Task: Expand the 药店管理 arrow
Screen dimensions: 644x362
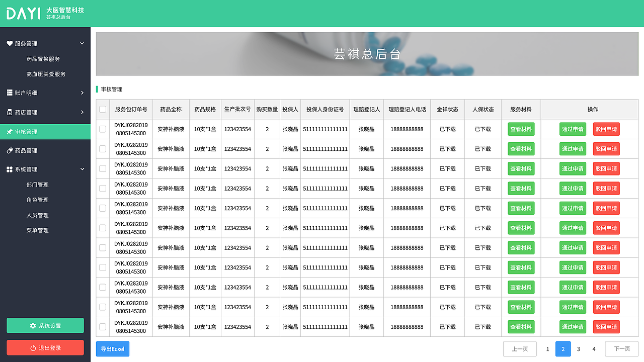Action: [x=82, y=112]
